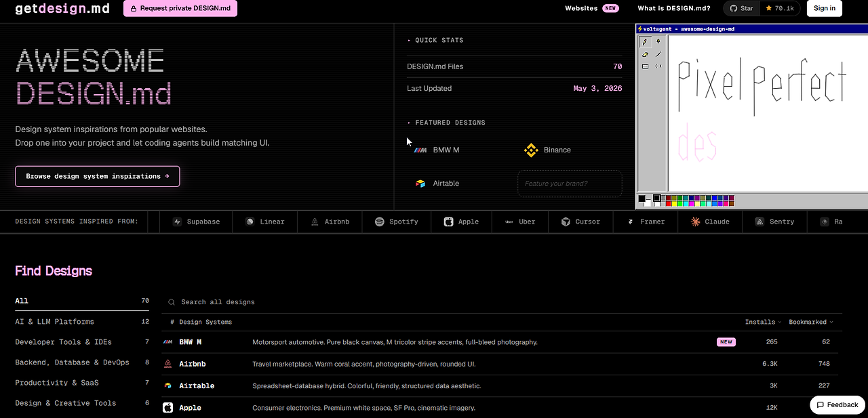Select the ellipse tool in the paint widget
This screenshot has height=418, width=868.
coord(658,66)
